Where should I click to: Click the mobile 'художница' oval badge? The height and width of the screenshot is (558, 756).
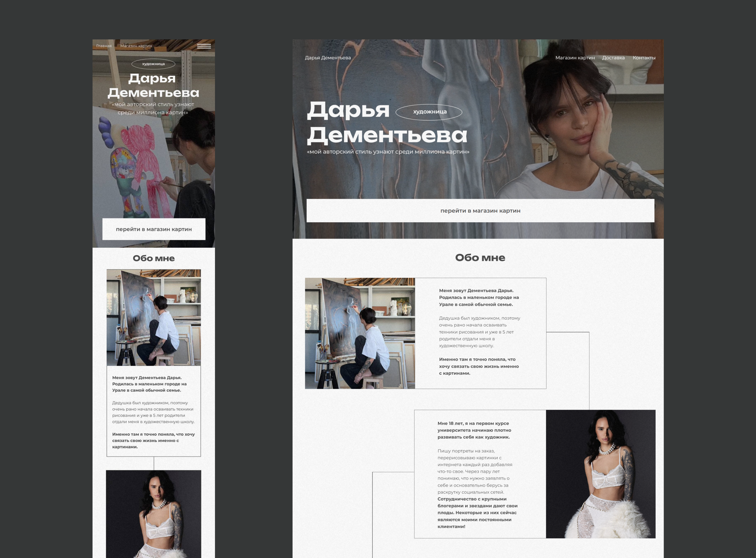click(153, 64)
